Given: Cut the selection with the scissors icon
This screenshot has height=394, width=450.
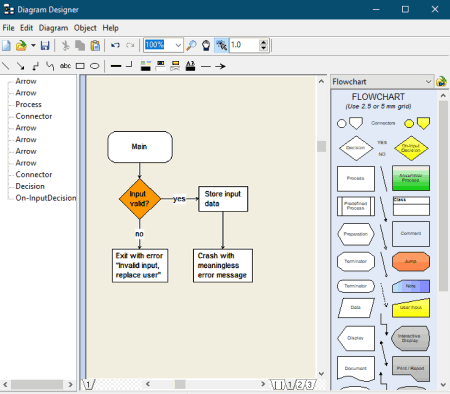Looking at the screenshot, I should [65, 45].
